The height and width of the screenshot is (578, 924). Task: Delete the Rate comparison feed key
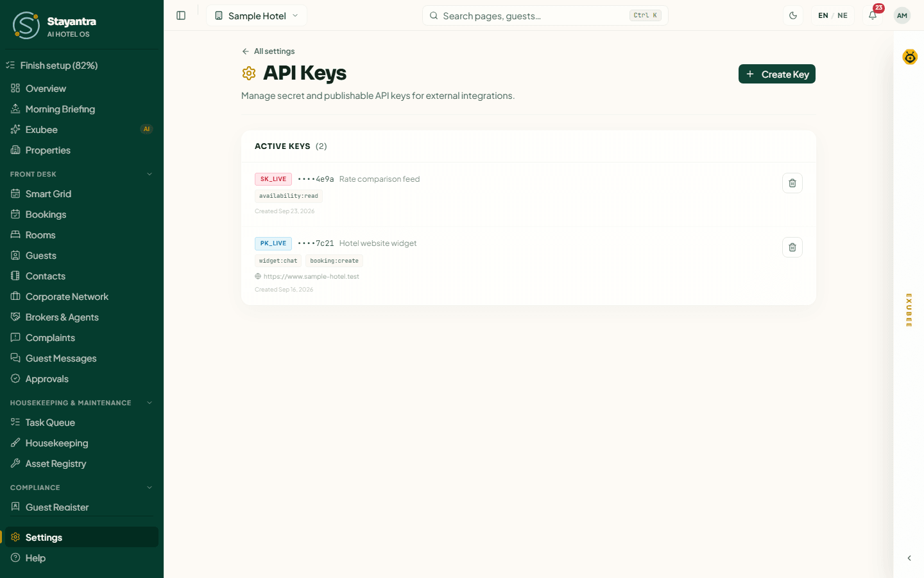[x=792, y=183]
